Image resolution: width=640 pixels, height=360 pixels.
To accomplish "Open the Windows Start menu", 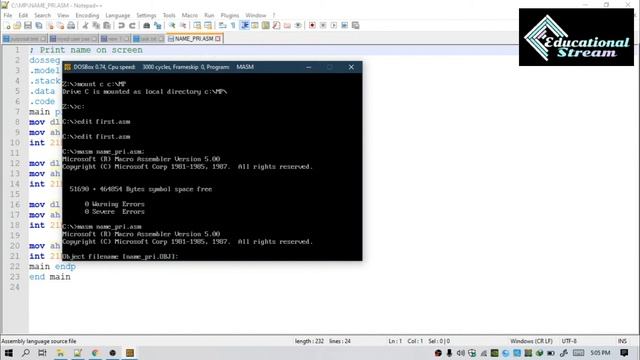I will [x=8, y=353].
